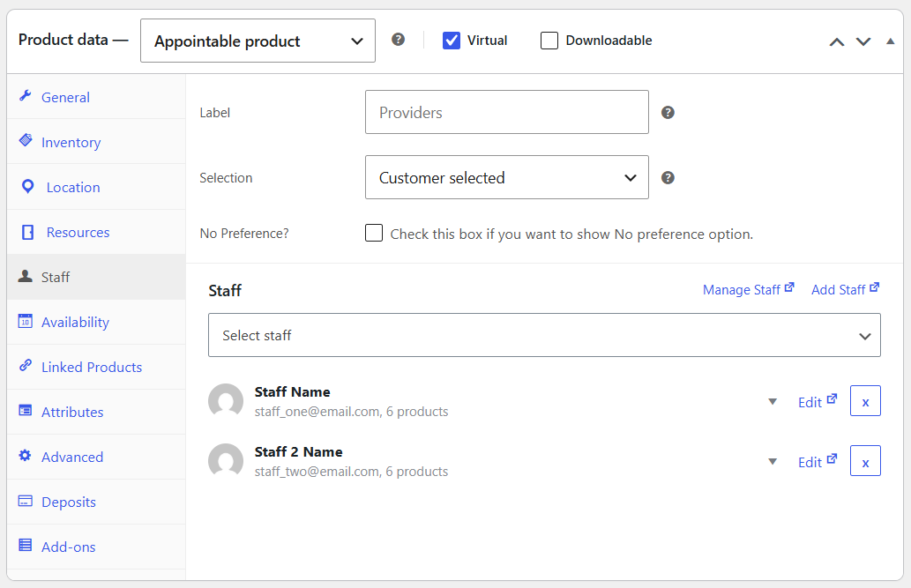The image size is (911, 588).
Task: Switch to the Resources tab
Action: [x=96, y=233]
